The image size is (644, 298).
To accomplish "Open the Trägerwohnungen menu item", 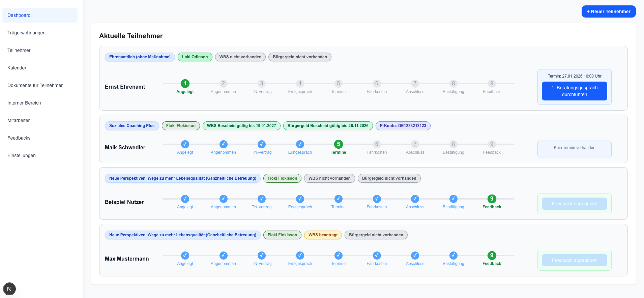I will click(x=26, y=33).
